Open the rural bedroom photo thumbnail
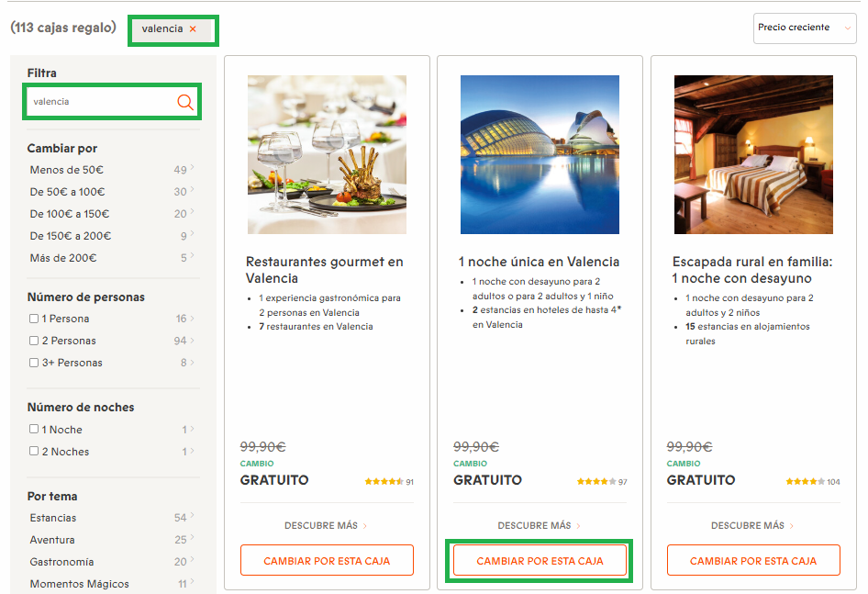The width and height of the screenshot is (868, 594). [753, 154]
